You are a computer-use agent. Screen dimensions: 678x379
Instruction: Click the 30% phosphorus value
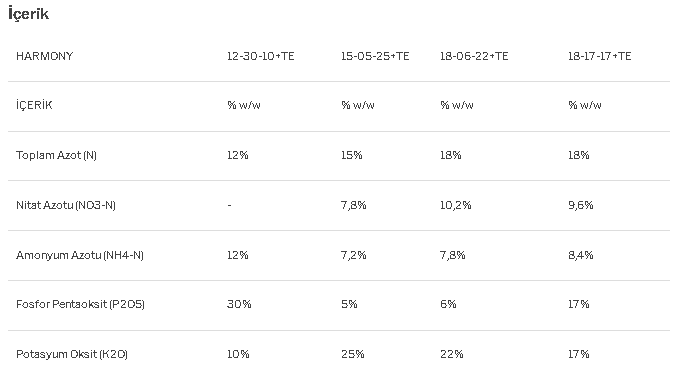point(239,304)
